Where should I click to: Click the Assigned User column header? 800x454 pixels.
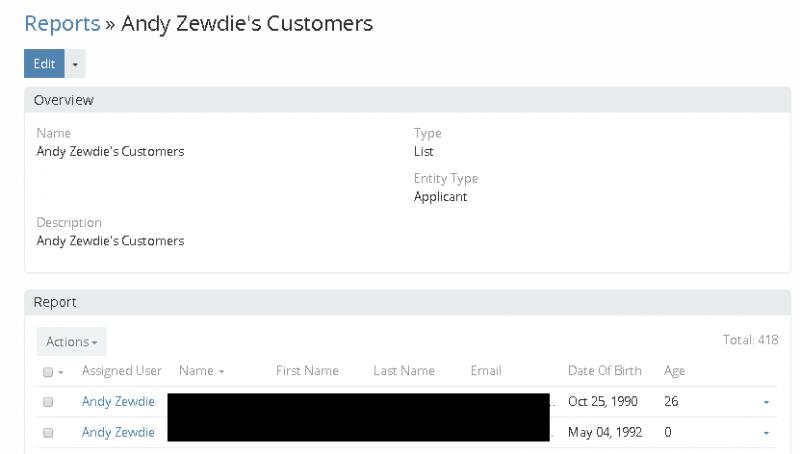pos(121,372)
